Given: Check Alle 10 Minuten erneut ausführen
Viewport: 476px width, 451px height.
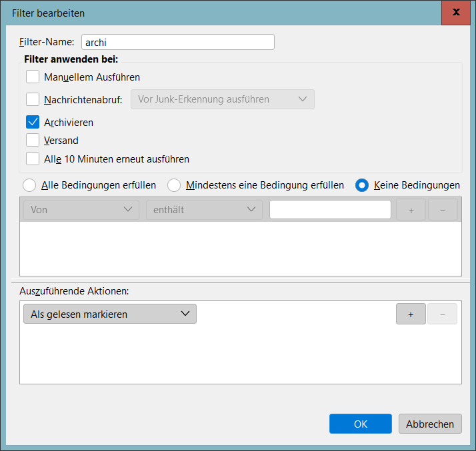Looking at the screenshot, I should click(33, 159).
